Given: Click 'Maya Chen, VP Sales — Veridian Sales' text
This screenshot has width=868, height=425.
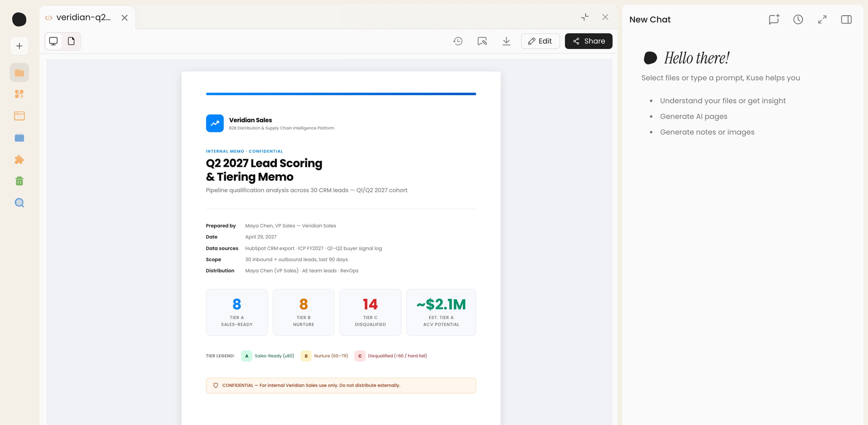Looking at the screenshot, I should [291, 226].
